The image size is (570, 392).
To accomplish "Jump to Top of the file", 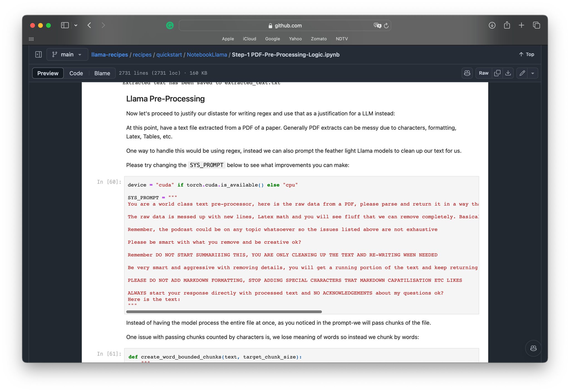I will pos(527,54).
